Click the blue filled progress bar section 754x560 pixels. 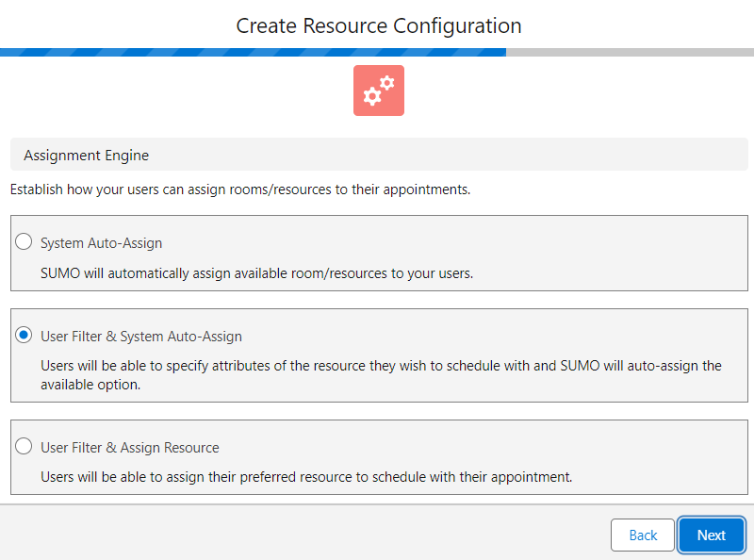click(253, 52)
